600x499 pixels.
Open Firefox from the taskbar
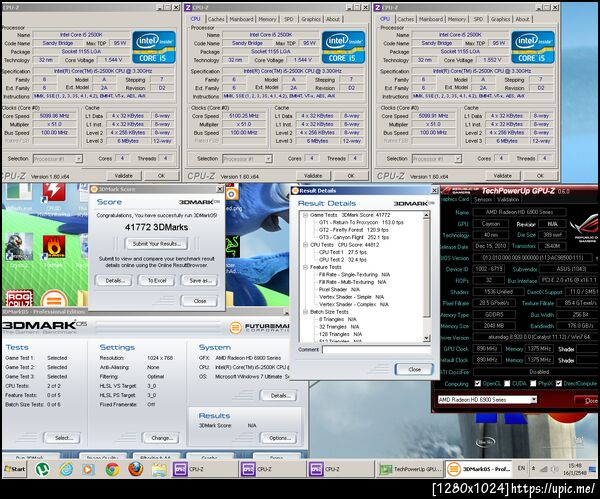[x=135, y=469]
